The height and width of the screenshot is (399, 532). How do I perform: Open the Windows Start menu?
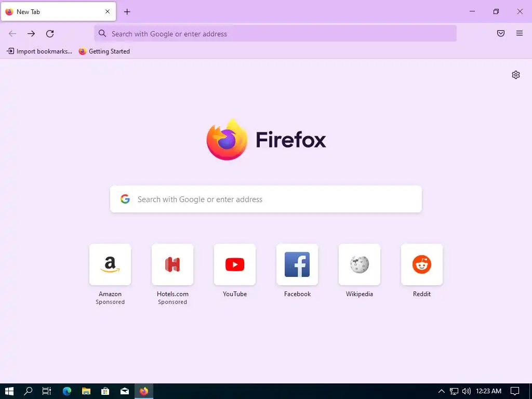(9, 391)
